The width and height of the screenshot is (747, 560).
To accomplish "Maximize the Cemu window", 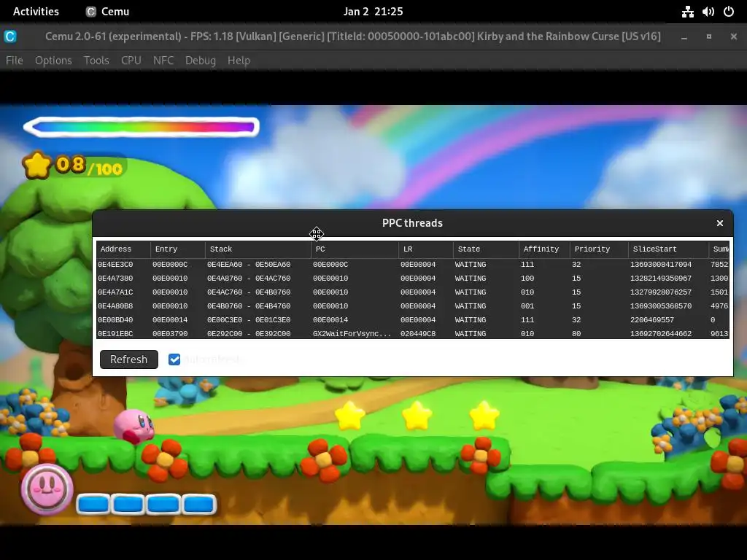I will tap(709, 36).
